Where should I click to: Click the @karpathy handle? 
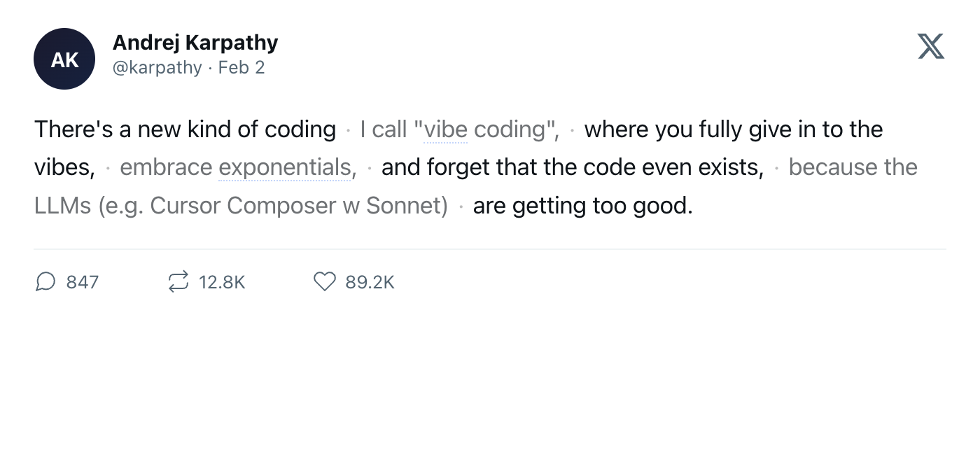pyautogui.click(x=157, y=68)
